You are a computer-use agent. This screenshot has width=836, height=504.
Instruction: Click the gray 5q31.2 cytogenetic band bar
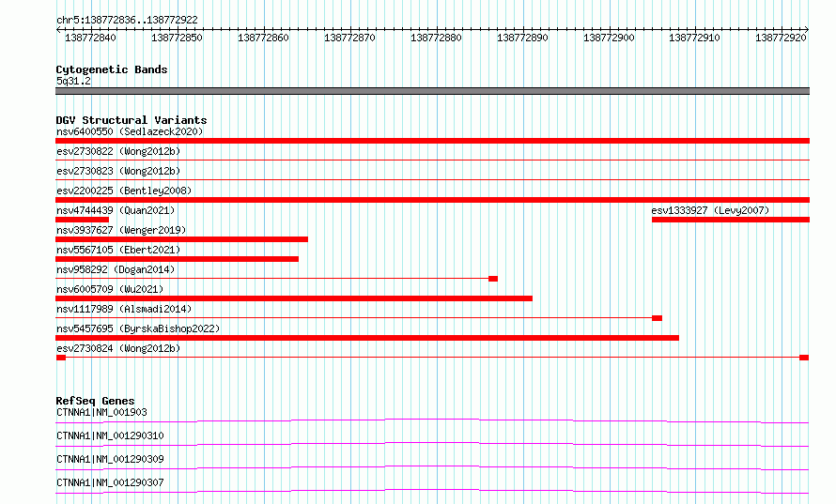coord(432,91)
